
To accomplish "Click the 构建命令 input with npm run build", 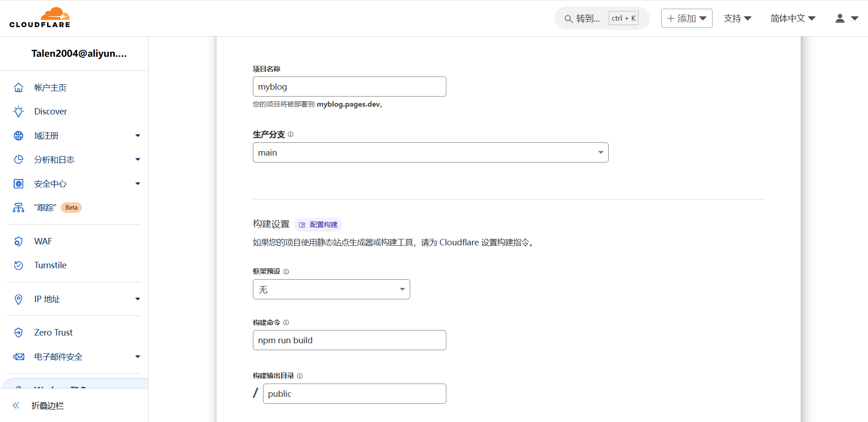I will 349,340.
